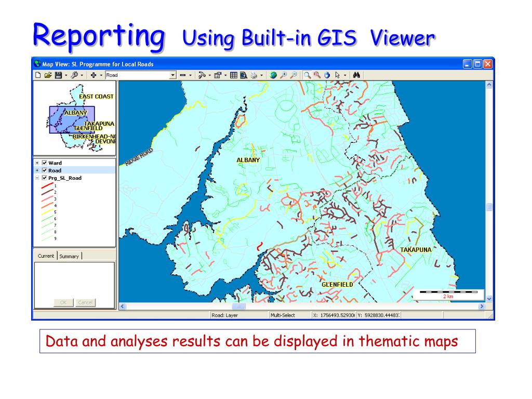Collapse the Prg_SL_Road legend node
Screen dimensions: 532x399
[x=37, y=178]
